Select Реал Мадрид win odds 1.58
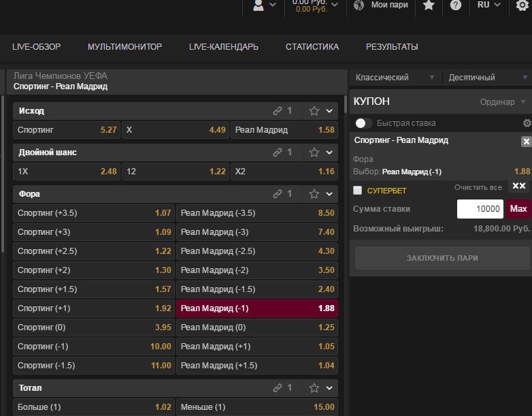The width and height of the screenshot is (532, 416). tap(284, 130)
